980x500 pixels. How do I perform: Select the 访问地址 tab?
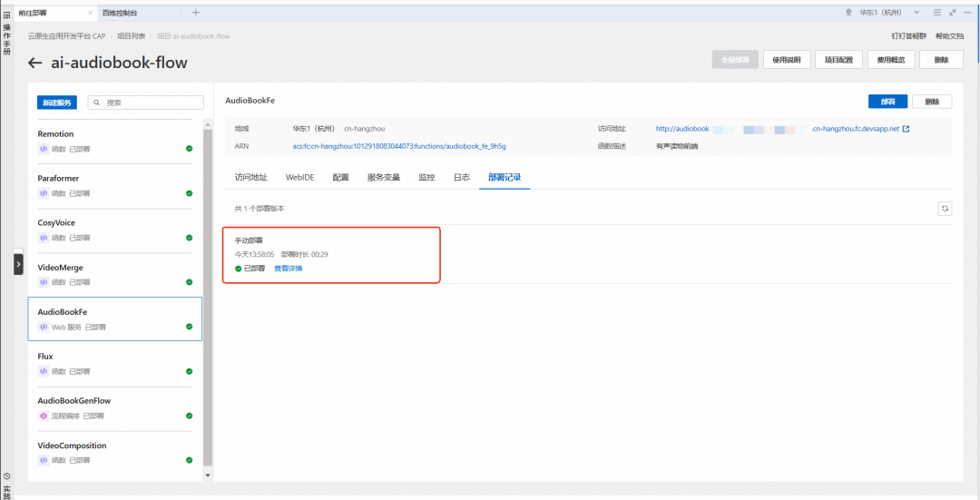click(250, 177)
